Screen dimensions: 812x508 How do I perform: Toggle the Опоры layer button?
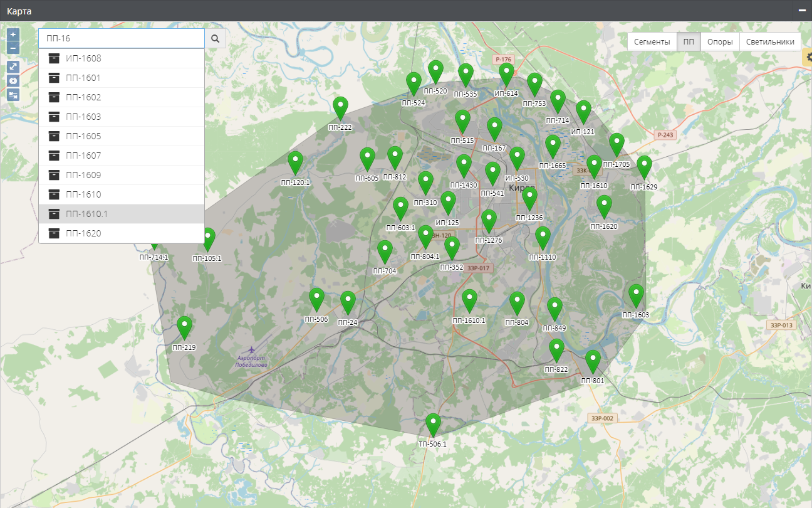tap(720, 42)
